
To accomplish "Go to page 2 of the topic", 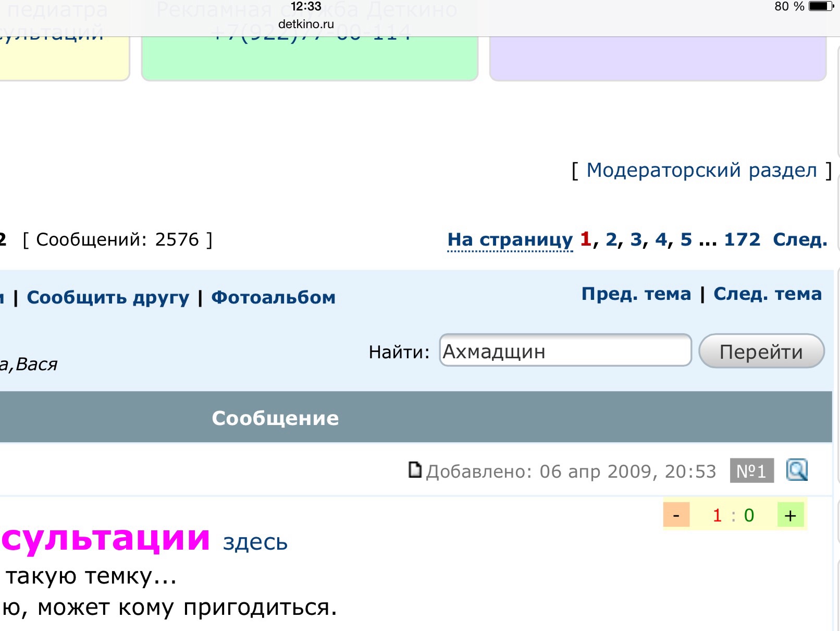I will (x=611, y=239).
